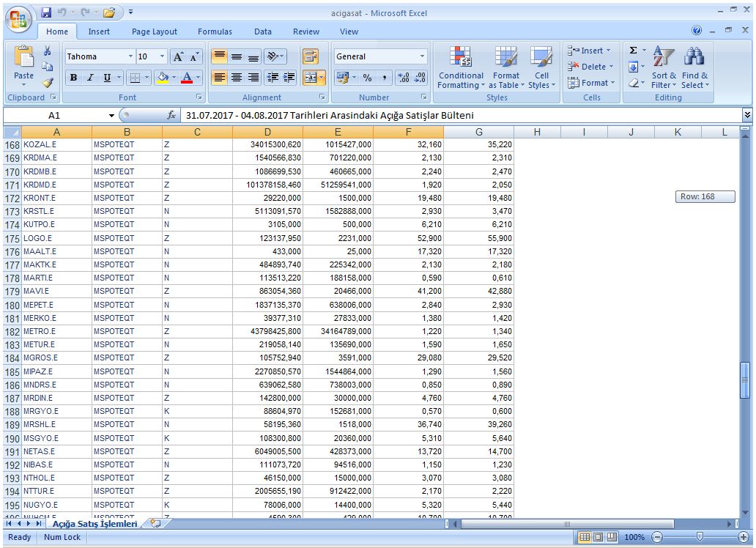Image resolution: width=756 pixels, height=548 pixels.
Task: Click Decrease Decimal icon
Action: [x=420, y=77]
